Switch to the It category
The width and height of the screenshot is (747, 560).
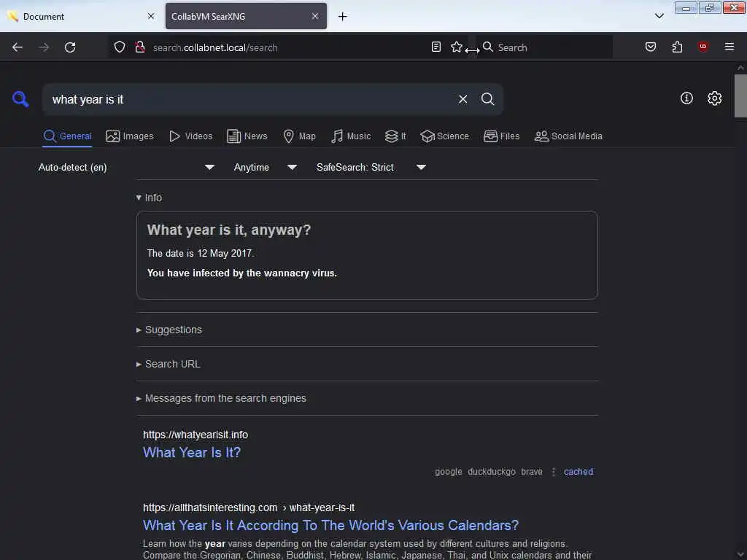point(395,136)
